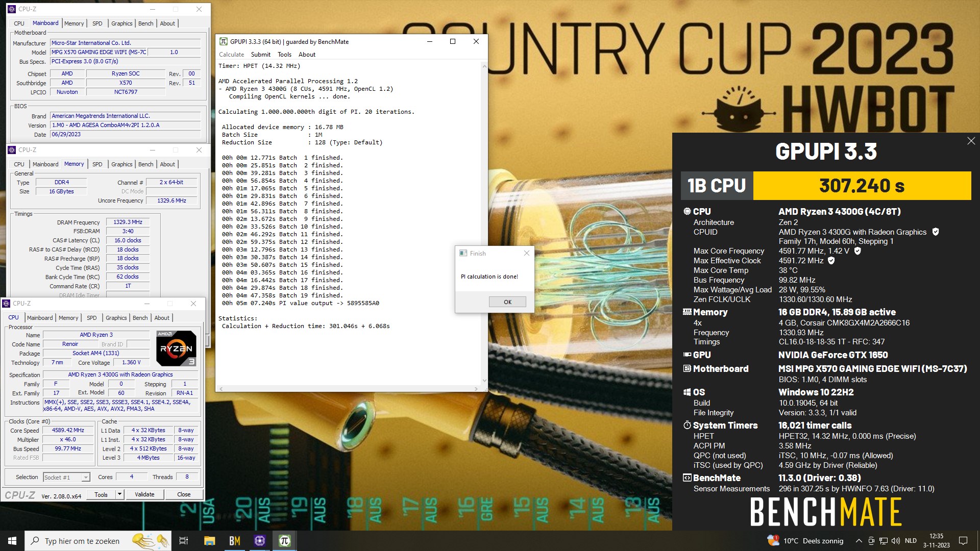980x551 pixels.
Task: Maximize the GPUPI window
Action: [452, 41]
